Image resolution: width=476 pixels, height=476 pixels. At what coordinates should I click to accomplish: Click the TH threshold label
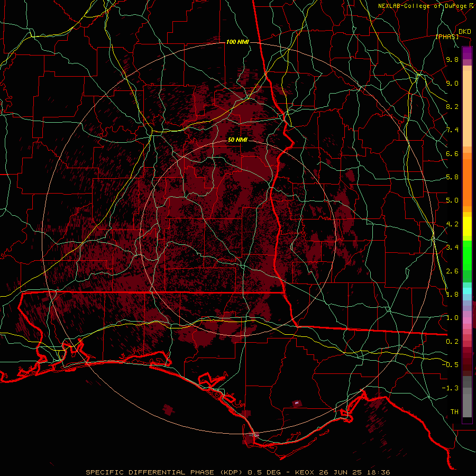[x=454, y=412]
